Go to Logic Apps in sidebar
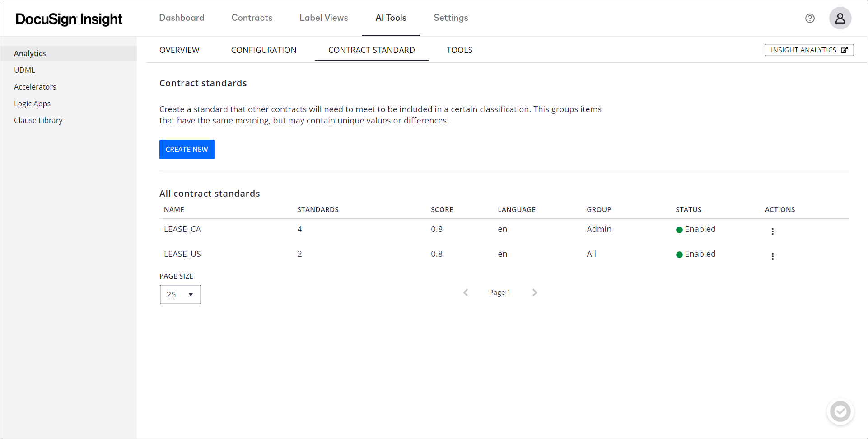 32,104
